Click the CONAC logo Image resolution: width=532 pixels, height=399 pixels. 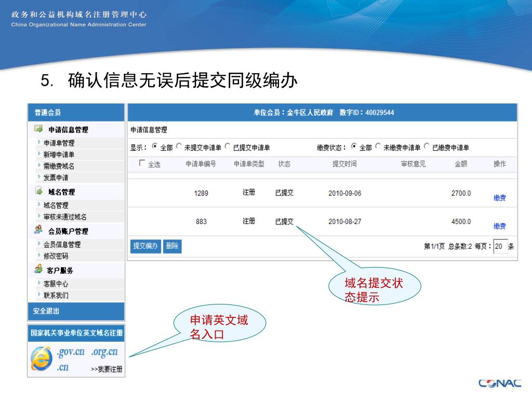499,383
